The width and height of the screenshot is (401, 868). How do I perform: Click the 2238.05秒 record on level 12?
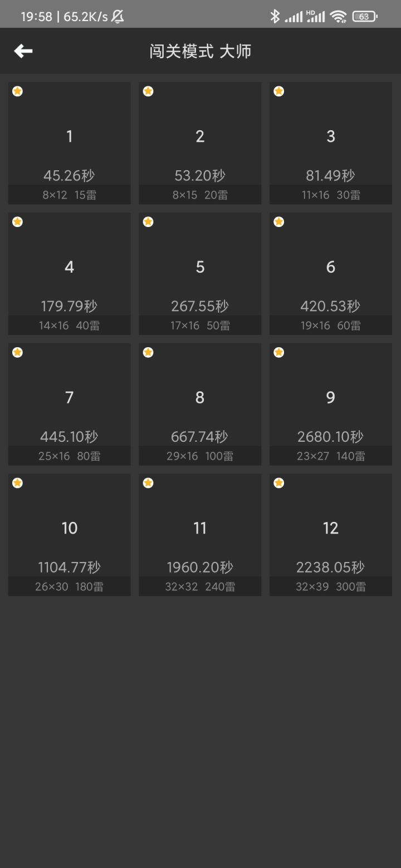(x=330, y=567)
